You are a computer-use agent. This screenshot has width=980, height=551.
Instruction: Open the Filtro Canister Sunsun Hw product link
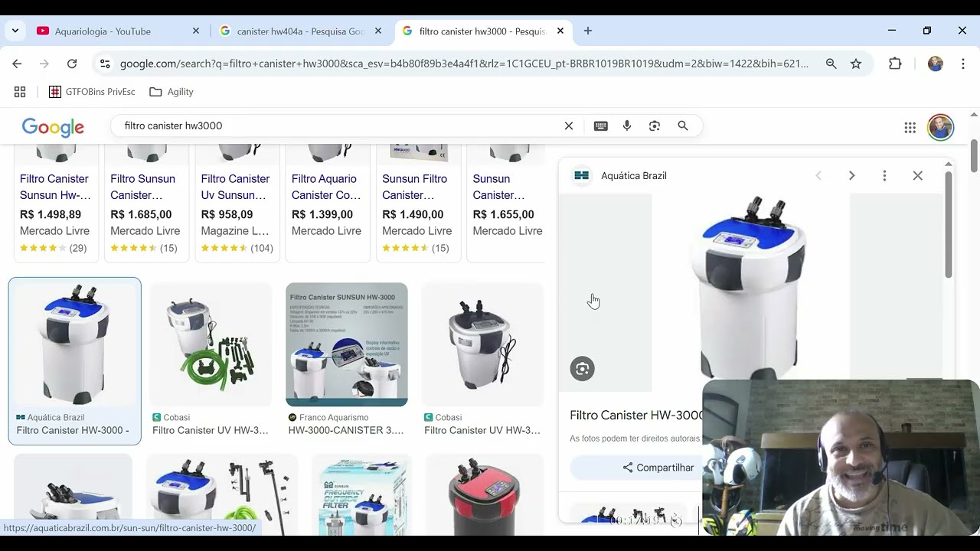[x=55, y=187]
